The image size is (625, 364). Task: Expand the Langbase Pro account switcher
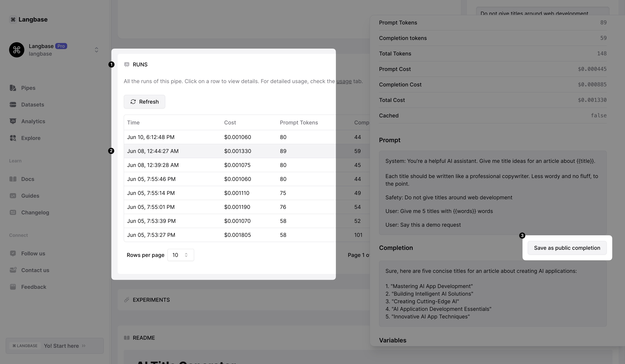[x=97, y=50]
